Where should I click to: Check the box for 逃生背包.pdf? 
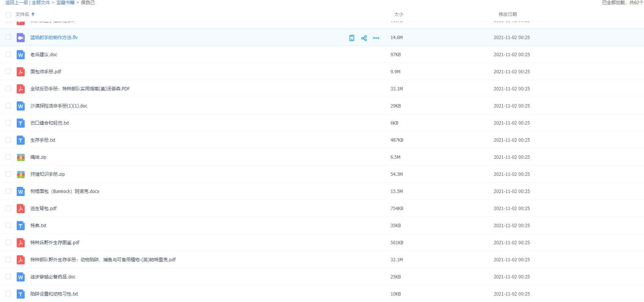pyautogui.click(x=8, y=208)
